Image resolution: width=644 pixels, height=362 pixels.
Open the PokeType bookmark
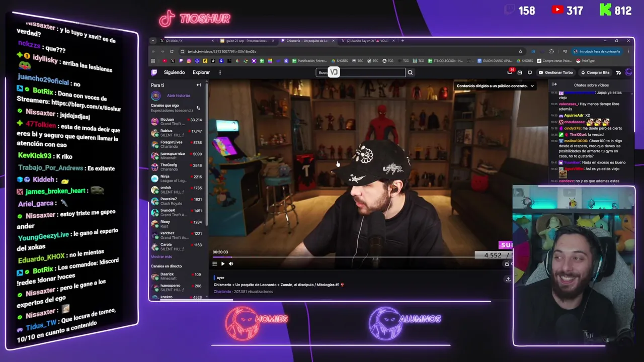point(586,61)
